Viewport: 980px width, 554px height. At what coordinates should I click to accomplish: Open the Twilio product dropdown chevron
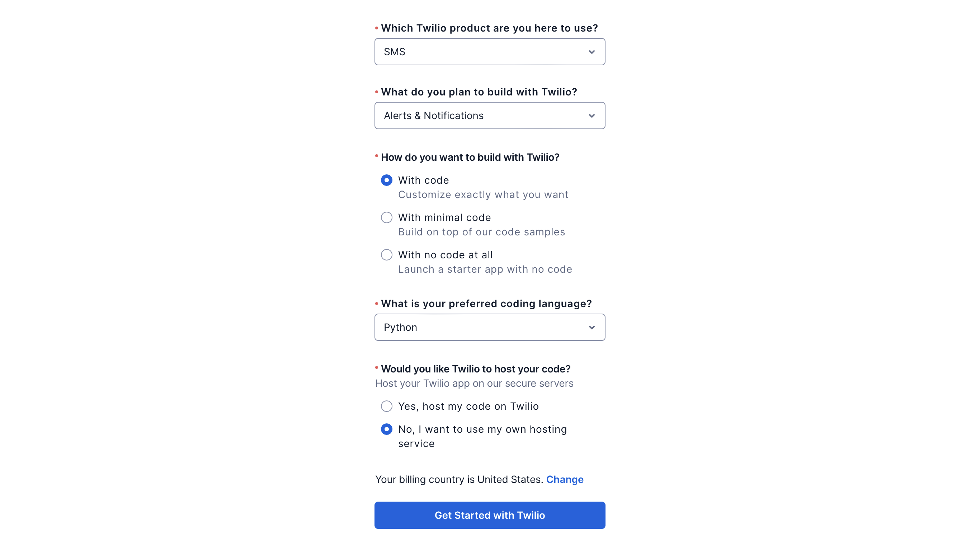(x=592, y=52)
